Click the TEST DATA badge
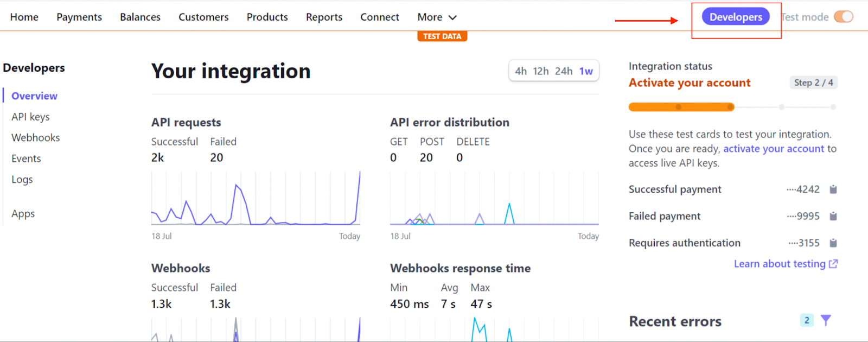The image size is (868, 342). point(442,36)
